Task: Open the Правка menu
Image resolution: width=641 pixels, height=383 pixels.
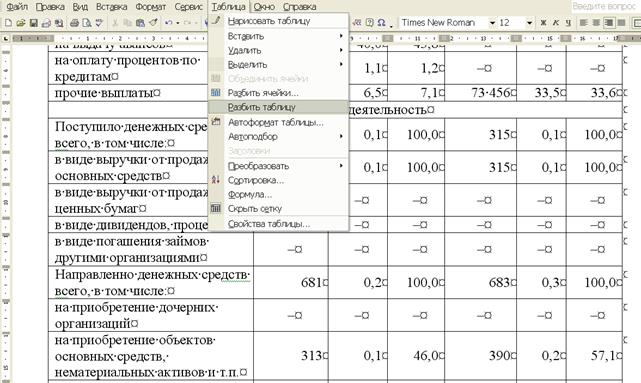Action: coord(50,7)
